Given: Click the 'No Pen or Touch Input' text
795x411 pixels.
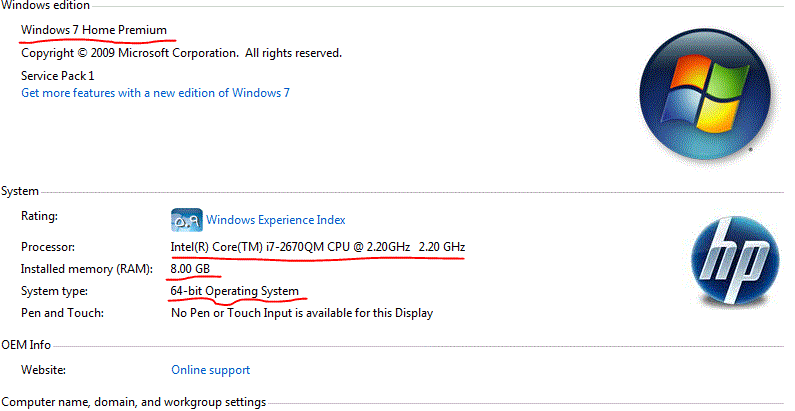Looking at the screenshot, I should (302, 313).
